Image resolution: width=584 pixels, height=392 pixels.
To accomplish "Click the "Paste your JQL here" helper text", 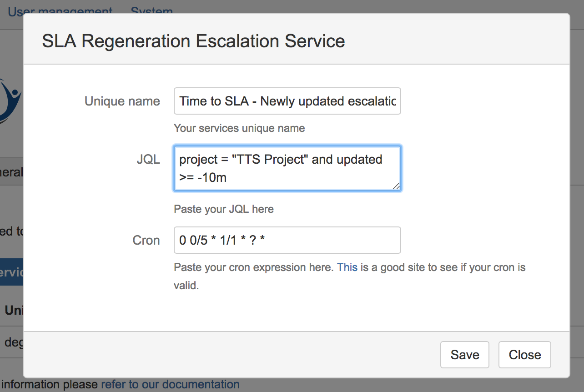I will 223,209.
